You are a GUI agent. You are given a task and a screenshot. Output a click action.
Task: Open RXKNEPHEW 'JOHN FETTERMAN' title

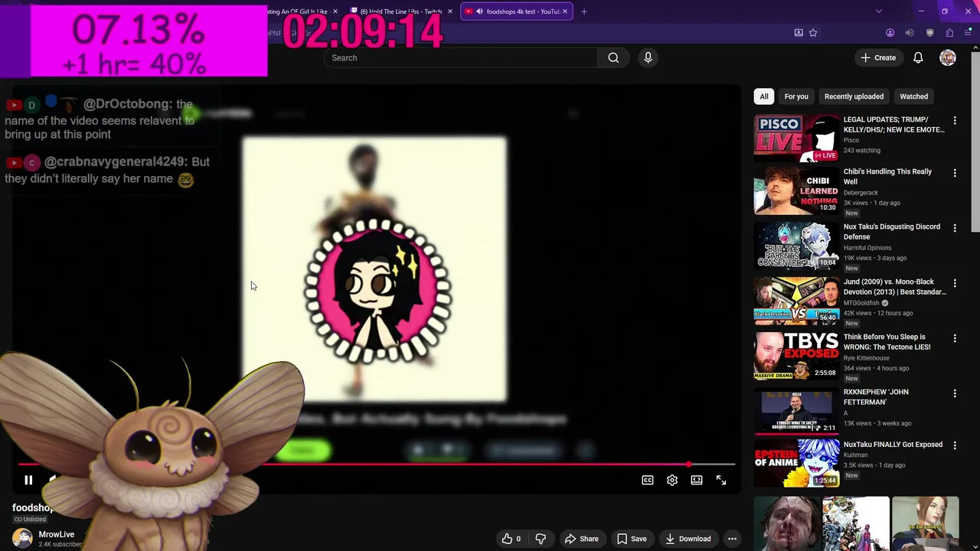click(876, 396)
